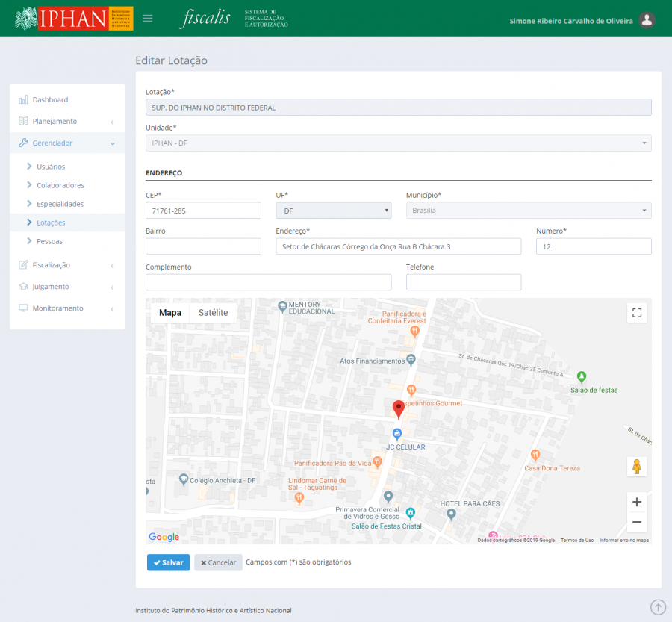This screenshot has width=672, height=622.
Task: Zoom out on the map
Action: pyautogui.click(x=637, y=523)
